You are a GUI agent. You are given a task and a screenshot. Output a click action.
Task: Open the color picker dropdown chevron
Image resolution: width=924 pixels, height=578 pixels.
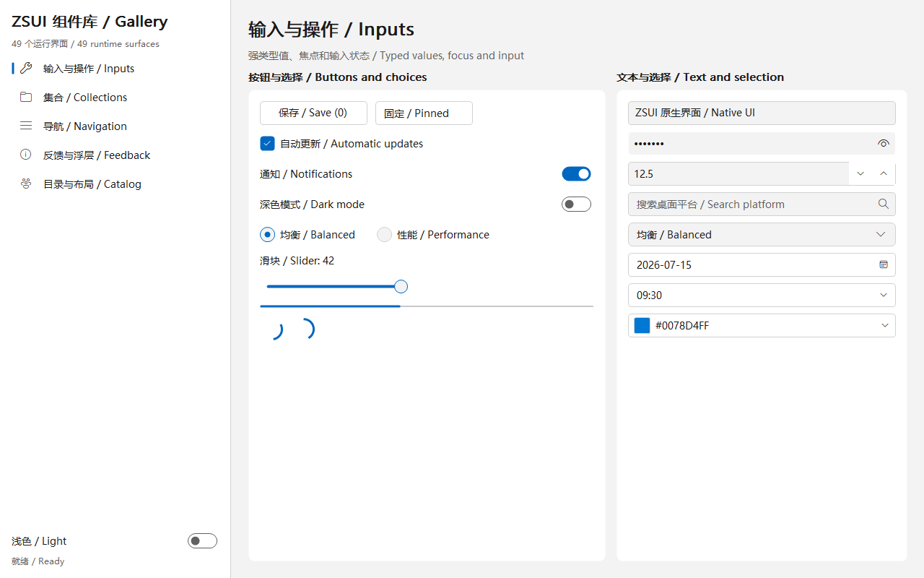885,325
